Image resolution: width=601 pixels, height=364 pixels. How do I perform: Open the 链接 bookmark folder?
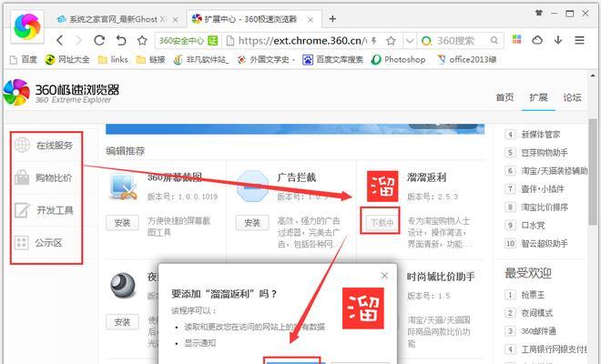coord(151,59)
